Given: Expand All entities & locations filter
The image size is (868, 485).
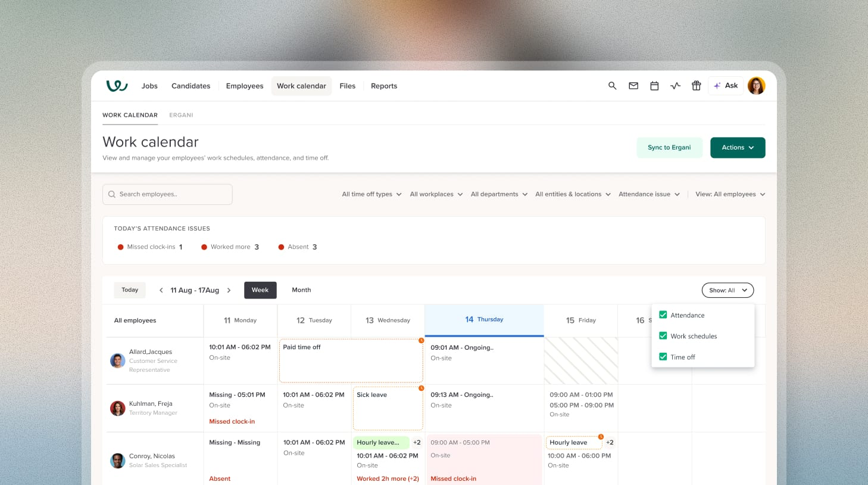Looking at the screenshot, I should click(573, 194).
